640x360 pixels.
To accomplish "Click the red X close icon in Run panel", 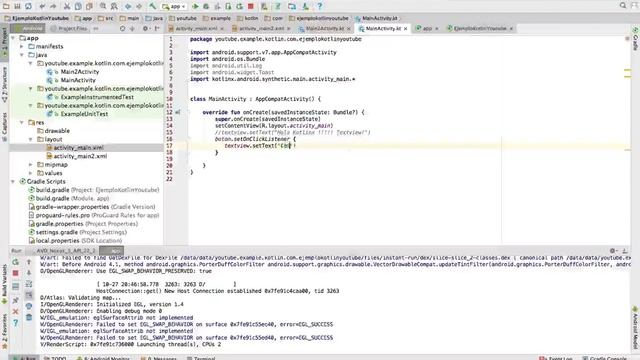I will (15, 312).
